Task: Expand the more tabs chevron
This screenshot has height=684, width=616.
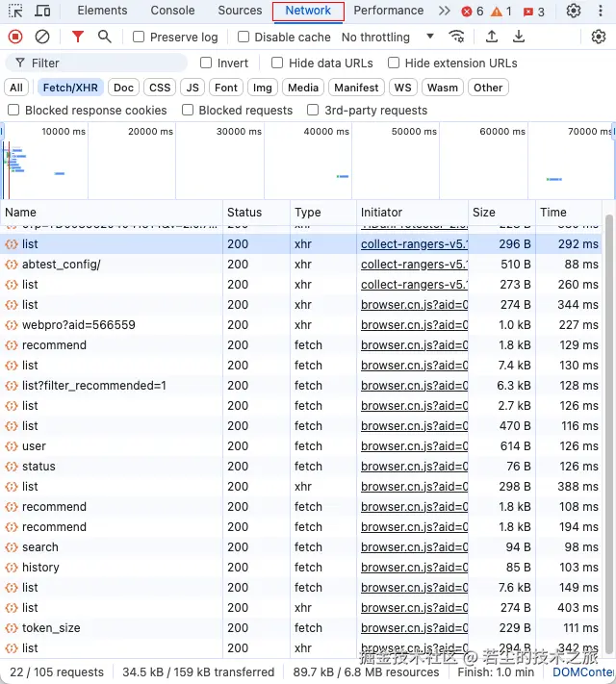Action: tap(444, 11)
